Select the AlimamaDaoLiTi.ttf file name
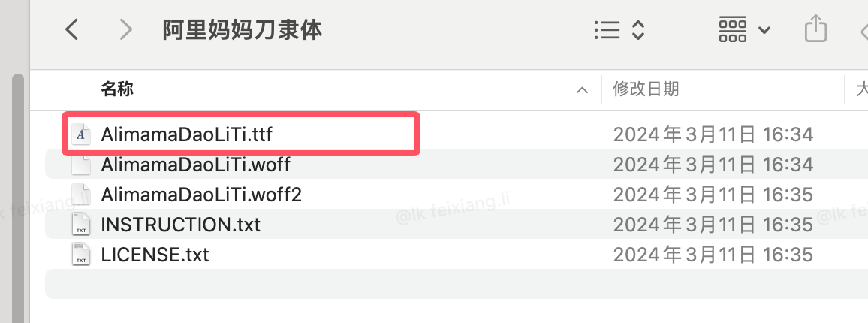Screen dimensions: 868x323 (x=186, y=134)
